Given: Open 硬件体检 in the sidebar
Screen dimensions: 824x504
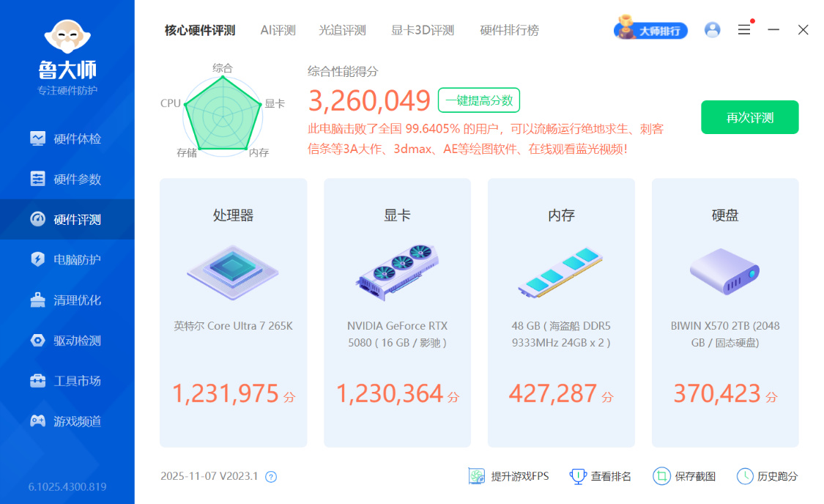Looking at the screenshot, I should [x=67, y=138].
